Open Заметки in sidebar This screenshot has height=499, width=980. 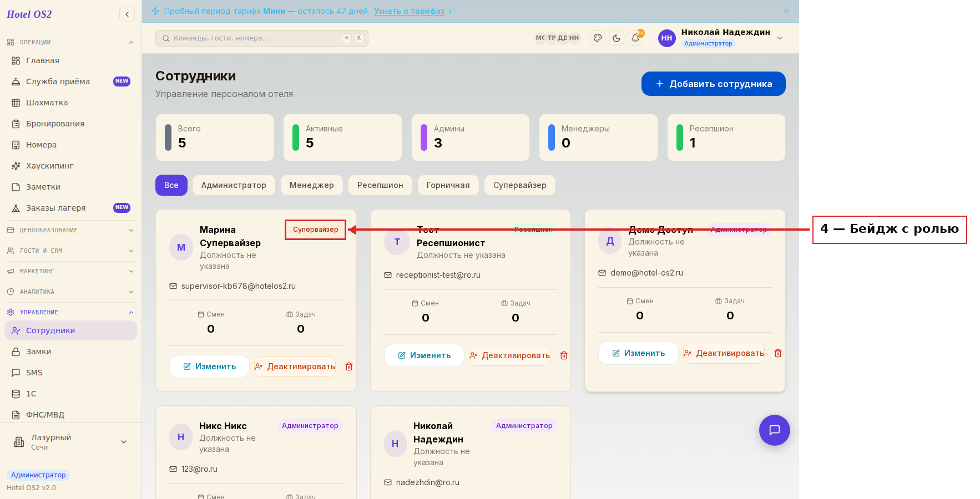click(70, 187)
